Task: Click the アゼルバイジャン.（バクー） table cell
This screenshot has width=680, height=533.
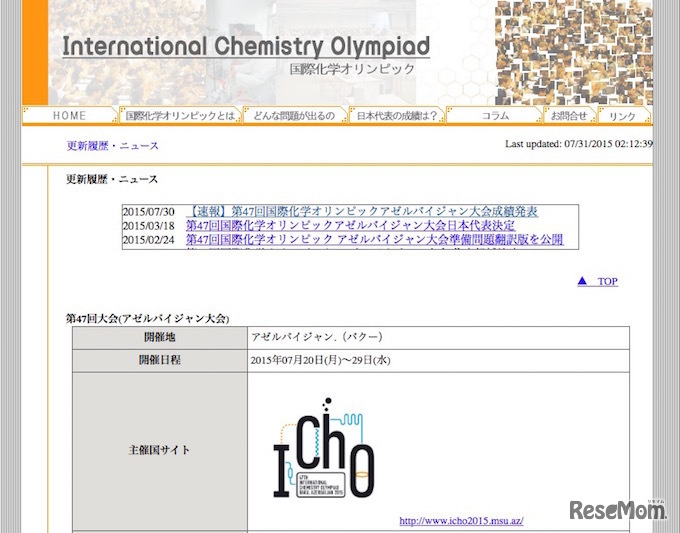Action: (x=438, y=337)
